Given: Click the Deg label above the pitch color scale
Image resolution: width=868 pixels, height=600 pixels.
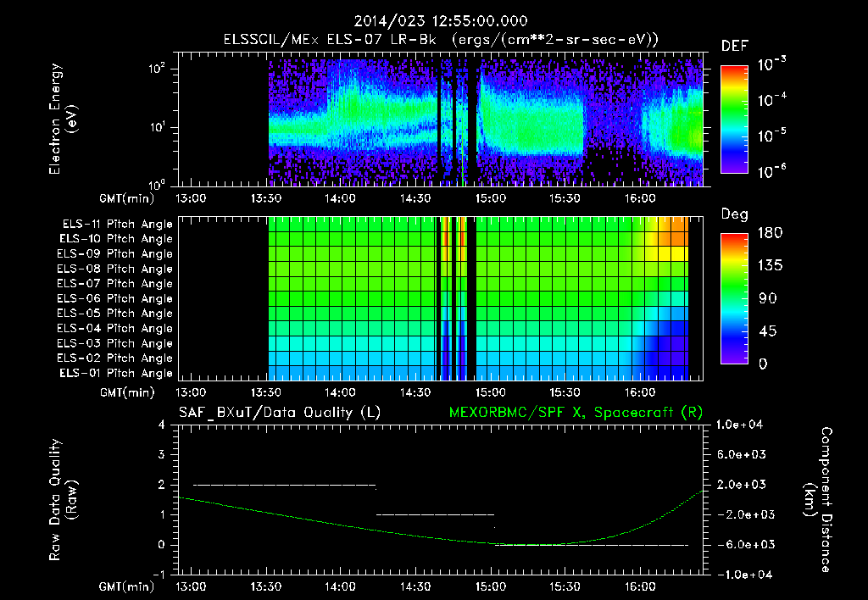Looking at the screenshot, I should click(x=735, y=214).
